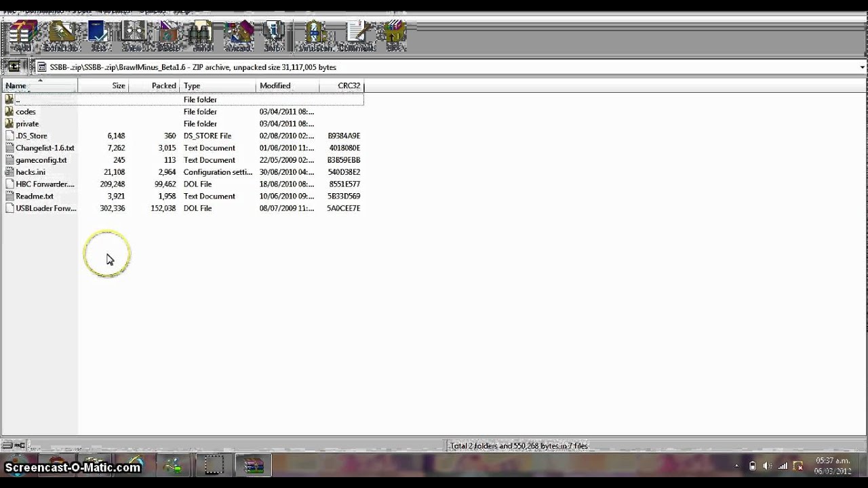The width and height of the screenshot is (868, 488).
Task: Sort by the Name column header
Action: (41, 85)
